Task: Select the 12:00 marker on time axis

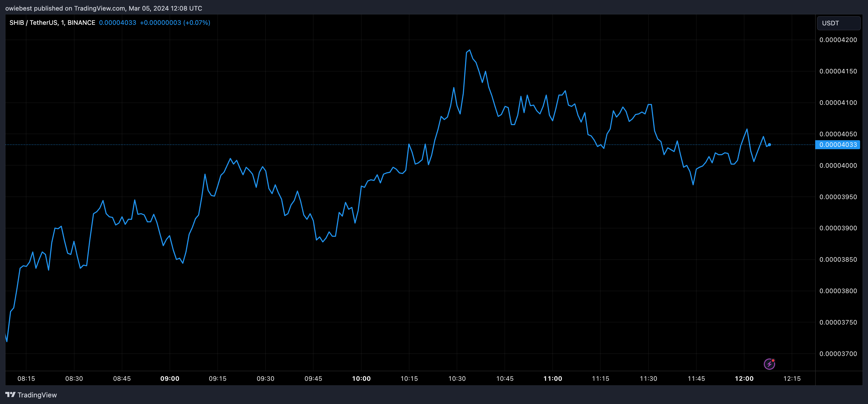Action: coord(744,378)
